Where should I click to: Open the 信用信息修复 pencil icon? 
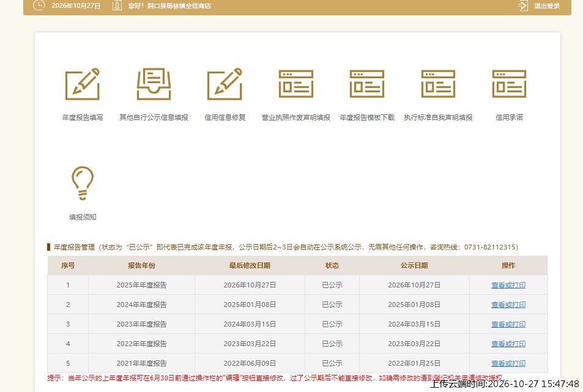point(225,84)
